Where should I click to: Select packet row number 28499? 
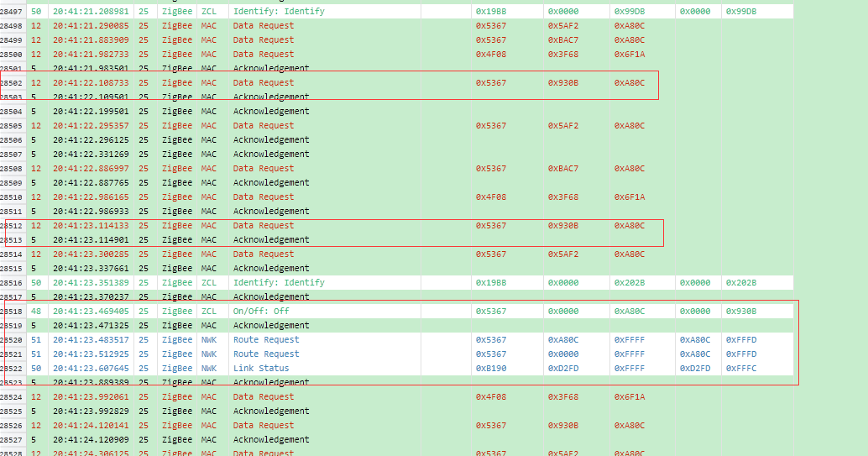11,40
